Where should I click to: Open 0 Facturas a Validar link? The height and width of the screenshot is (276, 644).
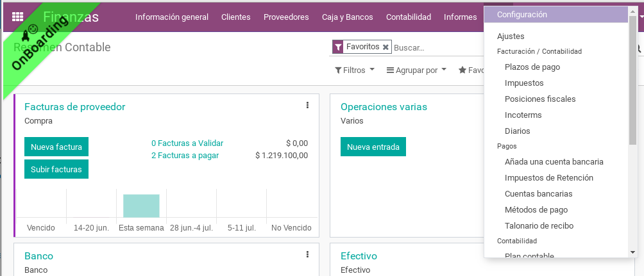[x=187, y=143]
